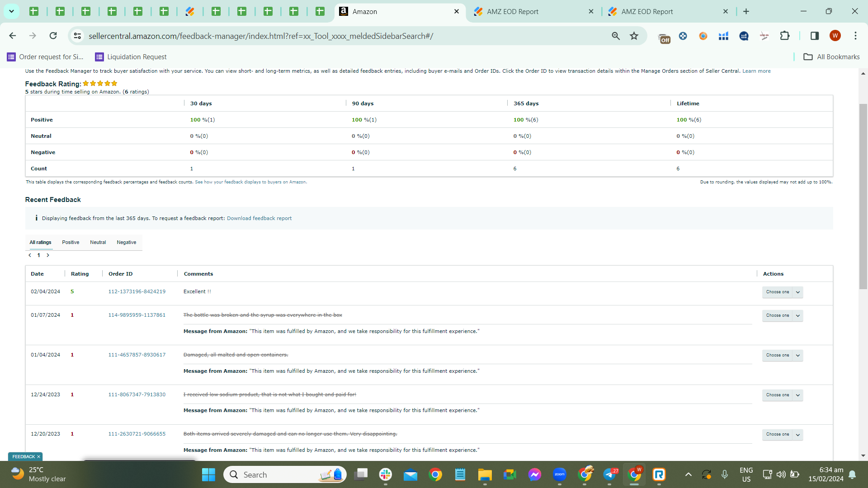Switch to the first AMZ EOD Report tab
This screenshot has height=488, width=868.
[533, 11]
